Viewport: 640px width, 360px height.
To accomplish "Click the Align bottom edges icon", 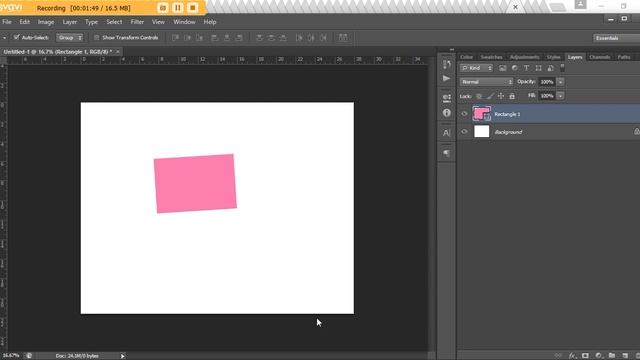I will coord(200,38).
